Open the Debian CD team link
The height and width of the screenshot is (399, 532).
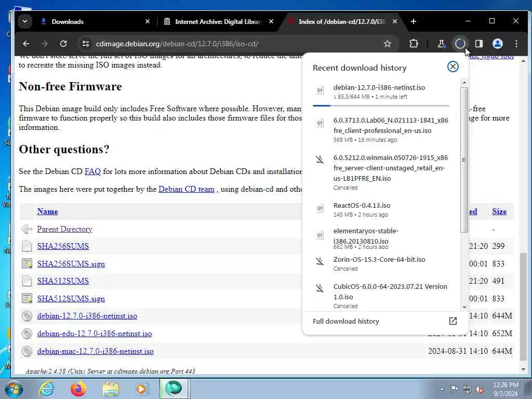(x=187, y=189)
